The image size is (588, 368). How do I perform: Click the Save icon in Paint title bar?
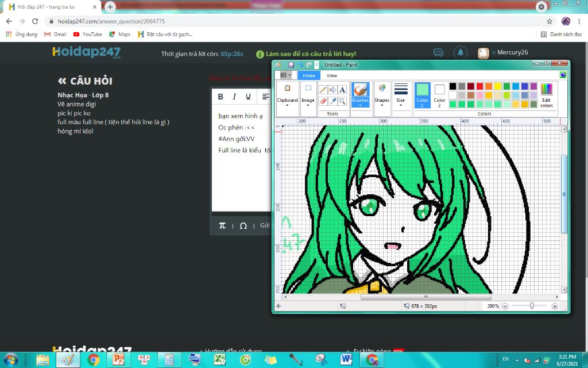click(x=291, y=65)
